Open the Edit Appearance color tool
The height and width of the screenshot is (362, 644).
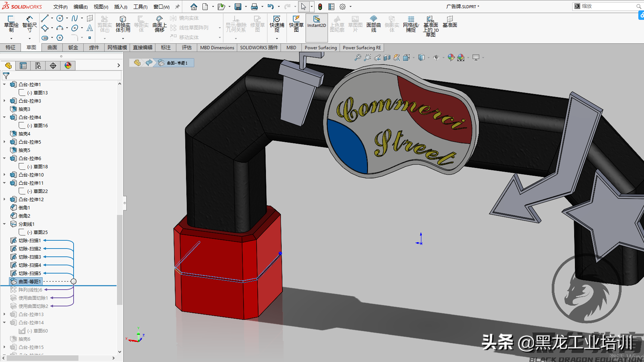pos(451,57)
